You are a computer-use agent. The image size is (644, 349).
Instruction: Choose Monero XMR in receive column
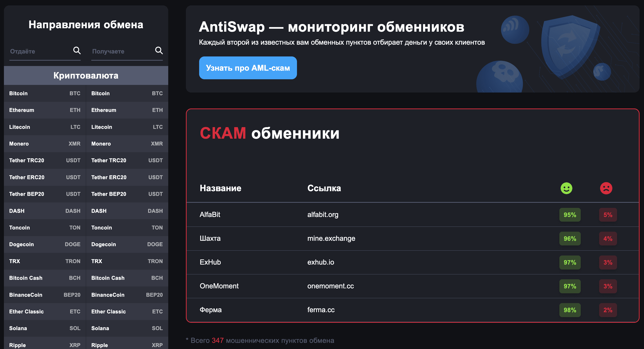(127, 144)
